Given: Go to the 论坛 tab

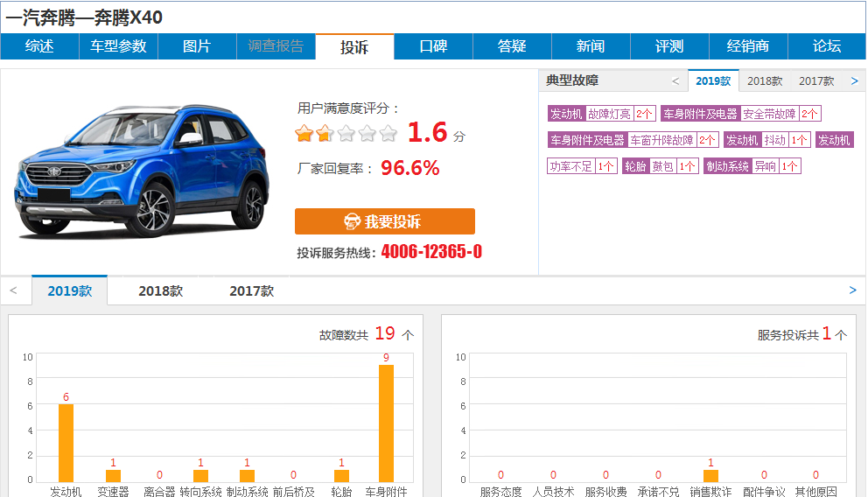Looking at the screenshot, I should 827,46.
